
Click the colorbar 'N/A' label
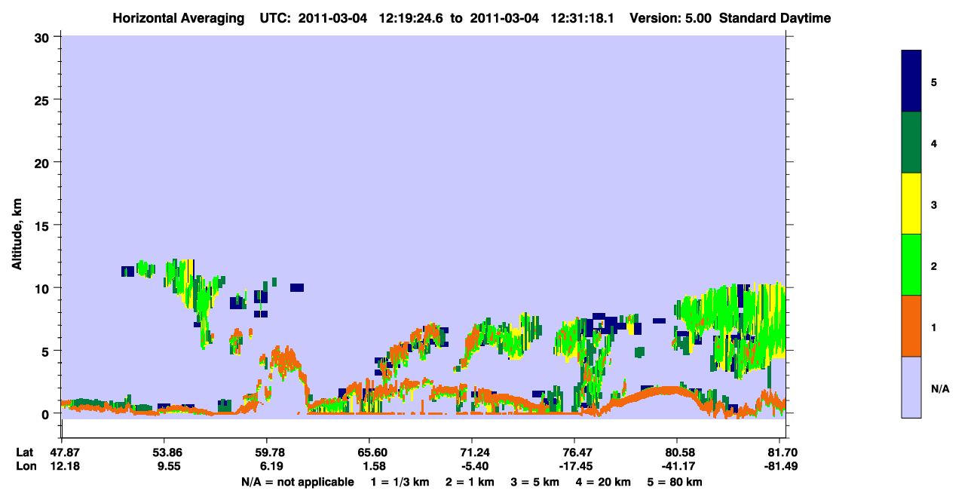(940, 389)
